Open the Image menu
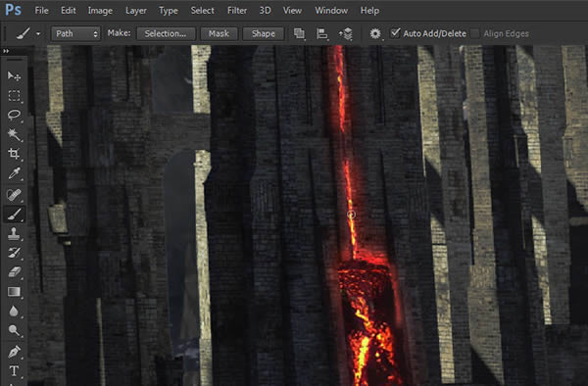This screenshot has height=386, width=588. 100,11
